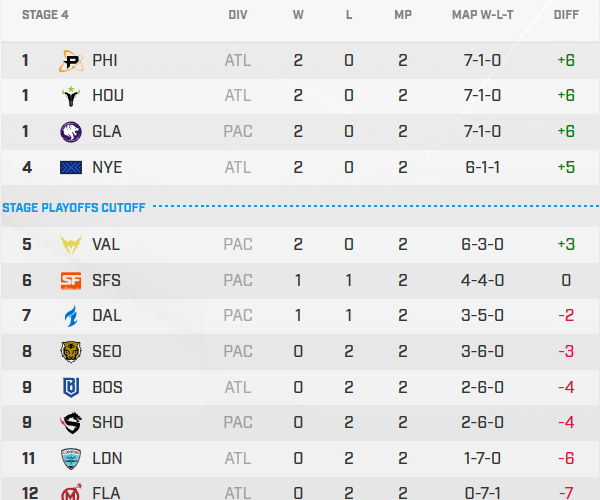This screenshot has width=600, height=500.
Task: Click the Los Angeles Gladiators logo
Action: point(72,132)
